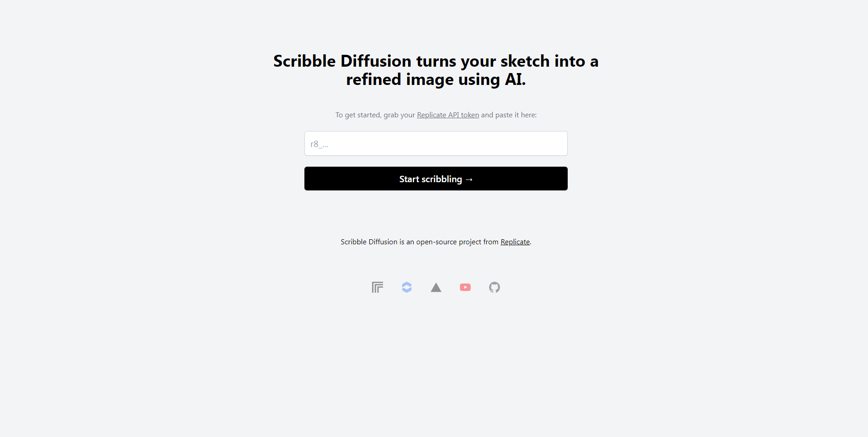Click Start scribbling to begin

click(x=436, y=179)
